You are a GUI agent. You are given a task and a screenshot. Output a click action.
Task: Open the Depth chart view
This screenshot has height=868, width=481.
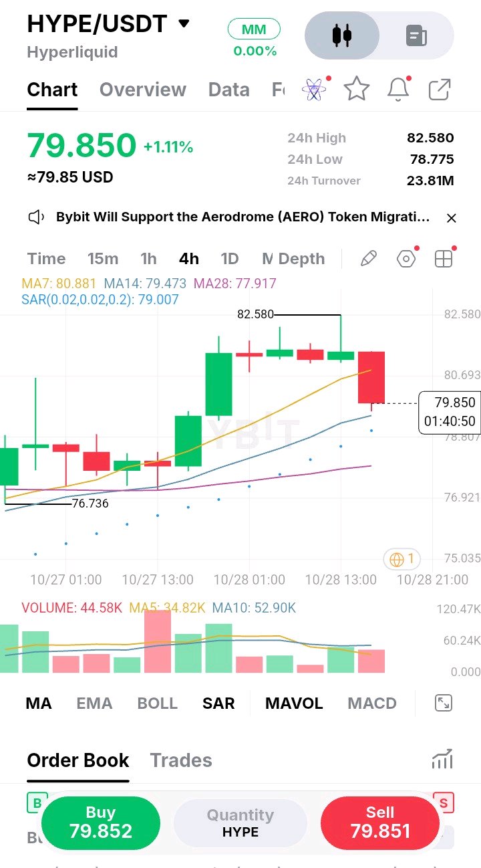click(301, 259)
